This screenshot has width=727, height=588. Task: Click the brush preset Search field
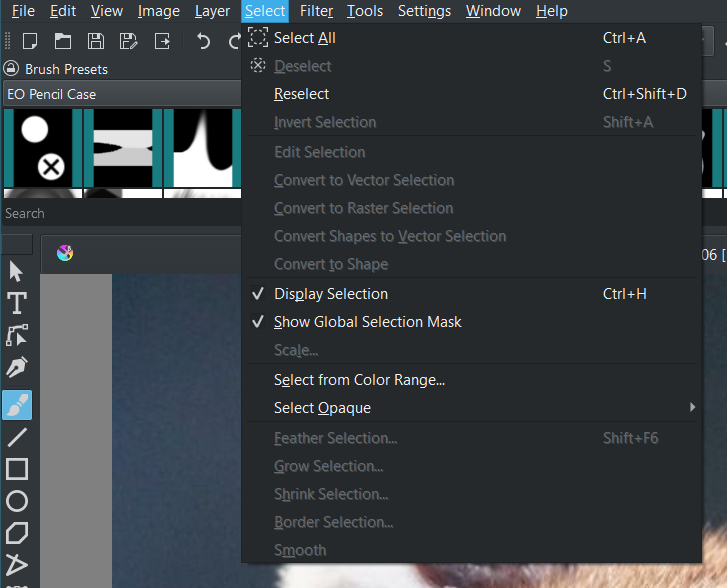[122, 213]
